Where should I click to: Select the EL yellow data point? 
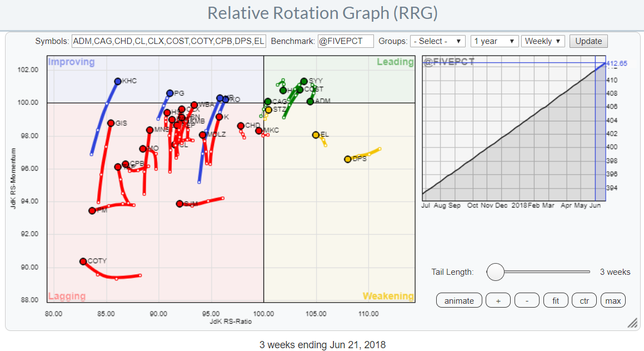316,135
